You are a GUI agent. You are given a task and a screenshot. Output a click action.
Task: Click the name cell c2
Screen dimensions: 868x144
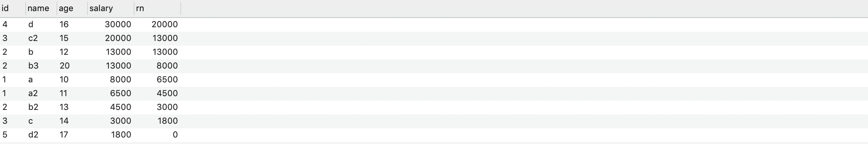[x=41, y=38]
